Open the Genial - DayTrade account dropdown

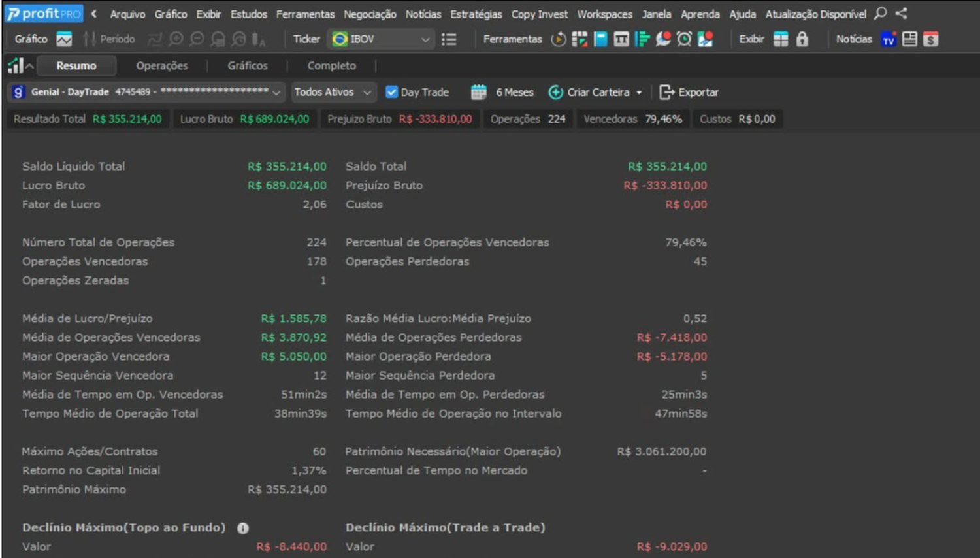click(147, 92)
